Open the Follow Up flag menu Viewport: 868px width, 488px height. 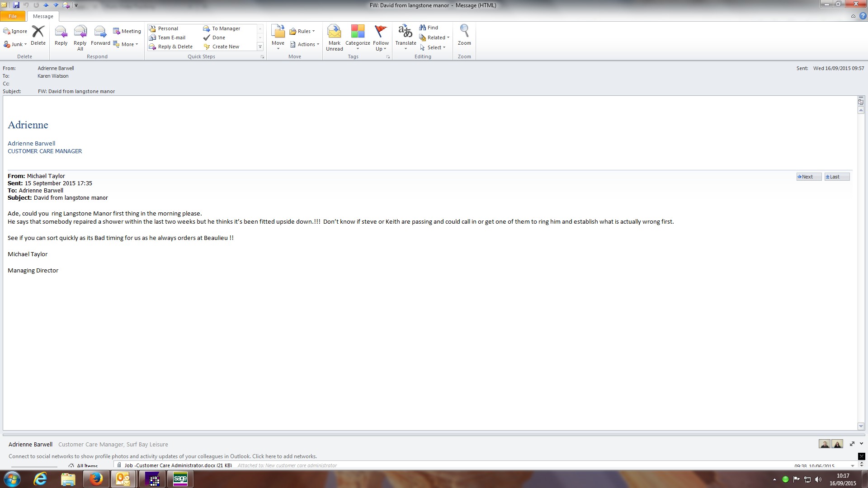click(x=381, y=38)
